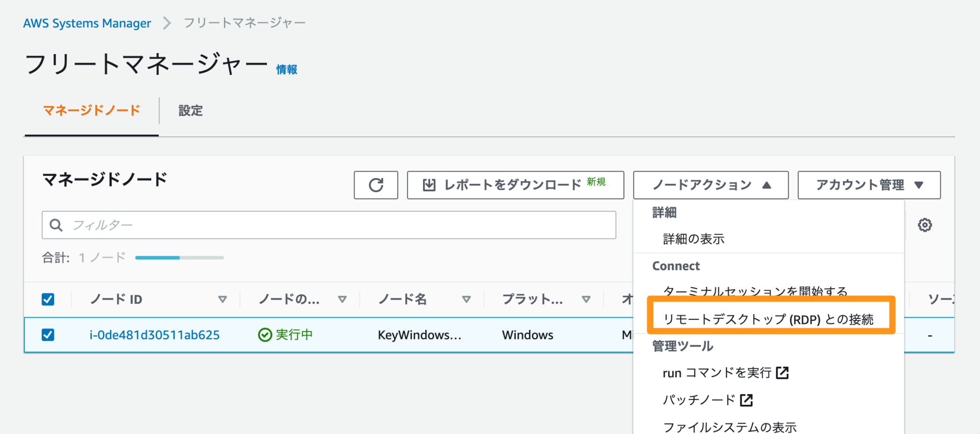Click the external link icon beside パッチノード

[x=746, y=400]
